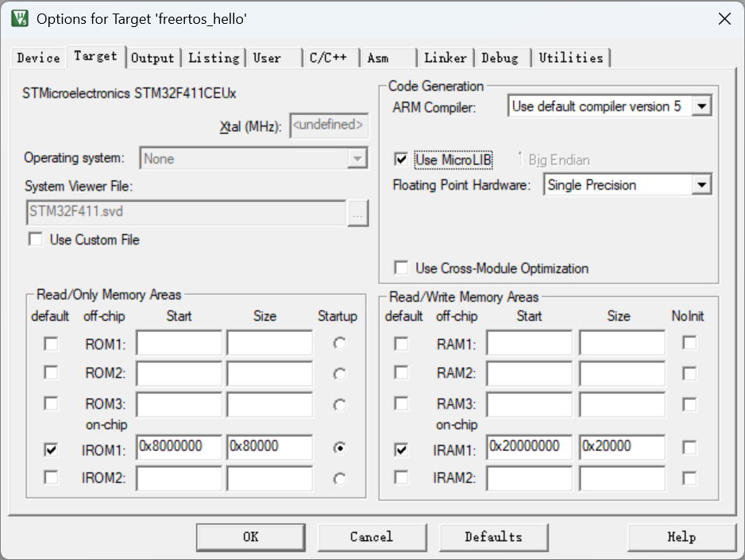Select the Target tab
745x560 pixels.
(95, 56)
